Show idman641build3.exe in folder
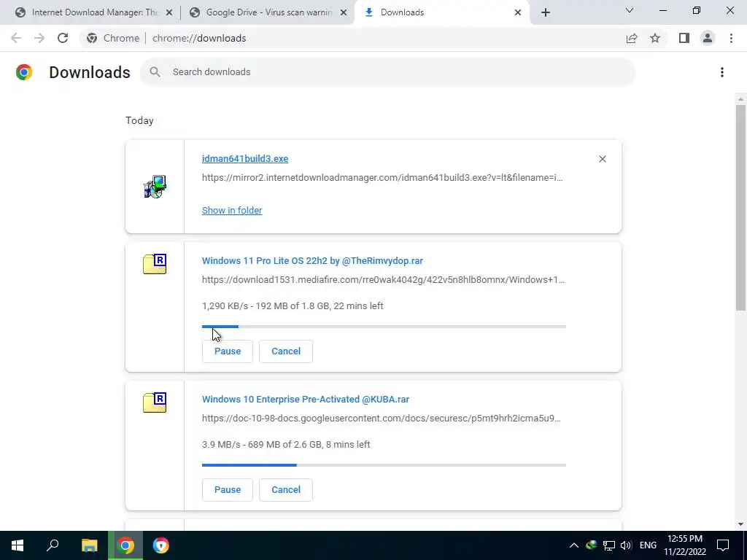 pyautogui.click(x=232, y=211)
